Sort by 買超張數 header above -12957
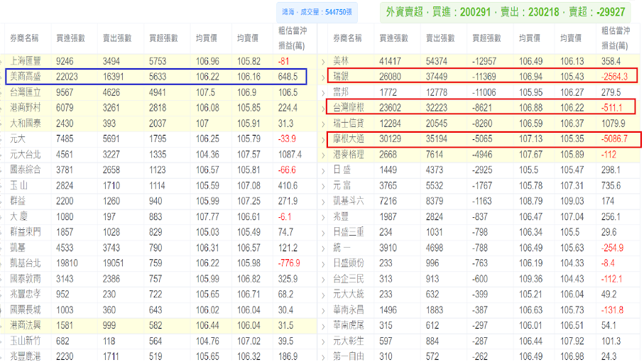The image size is (644, 362). tap(486, 38)
